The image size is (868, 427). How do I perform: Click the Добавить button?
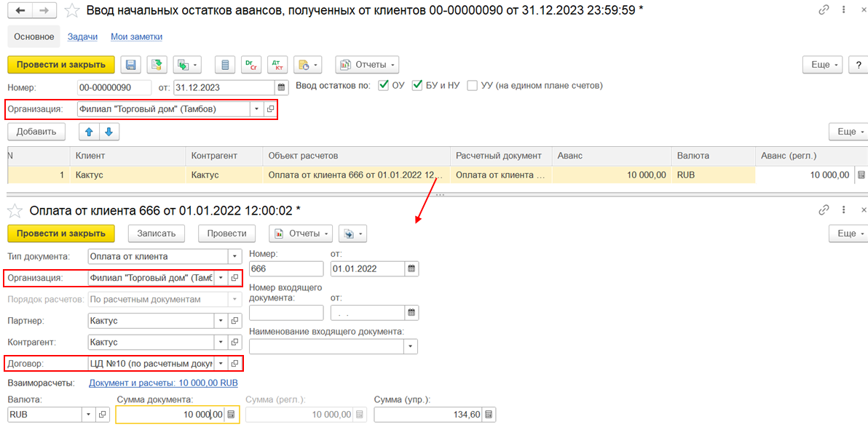click(x=36, y=132)
